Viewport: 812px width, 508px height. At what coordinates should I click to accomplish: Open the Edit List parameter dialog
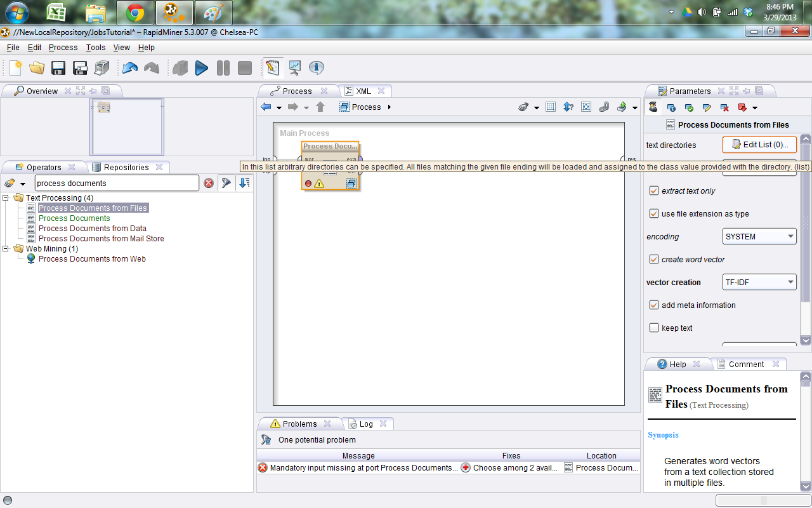click(759, 145)
